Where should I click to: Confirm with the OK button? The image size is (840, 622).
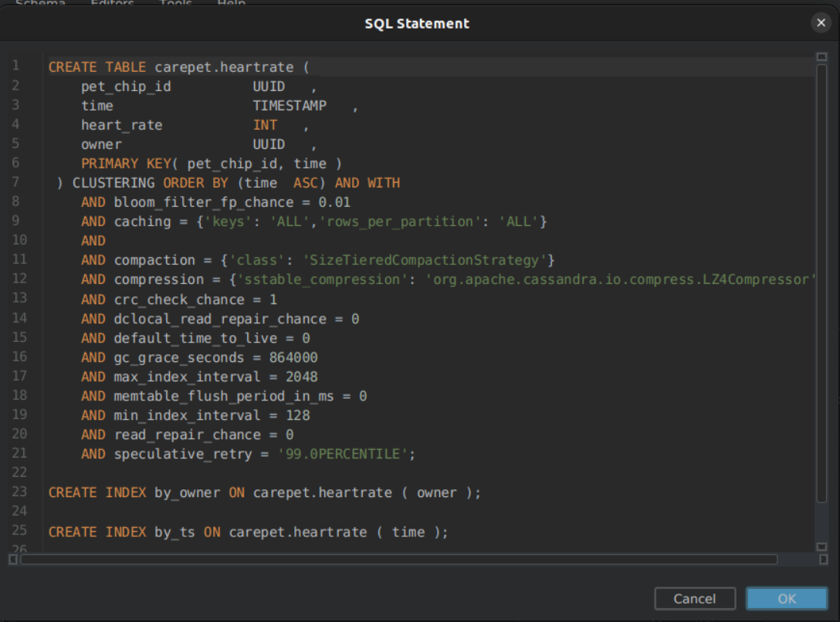(787, 598)
